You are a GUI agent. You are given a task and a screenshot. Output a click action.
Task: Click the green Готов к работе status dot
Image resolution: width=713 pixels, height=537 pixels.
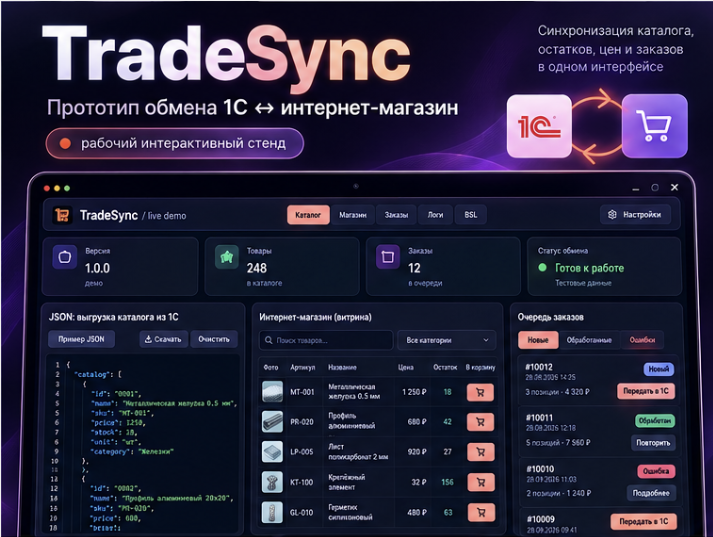coord(542,267)
